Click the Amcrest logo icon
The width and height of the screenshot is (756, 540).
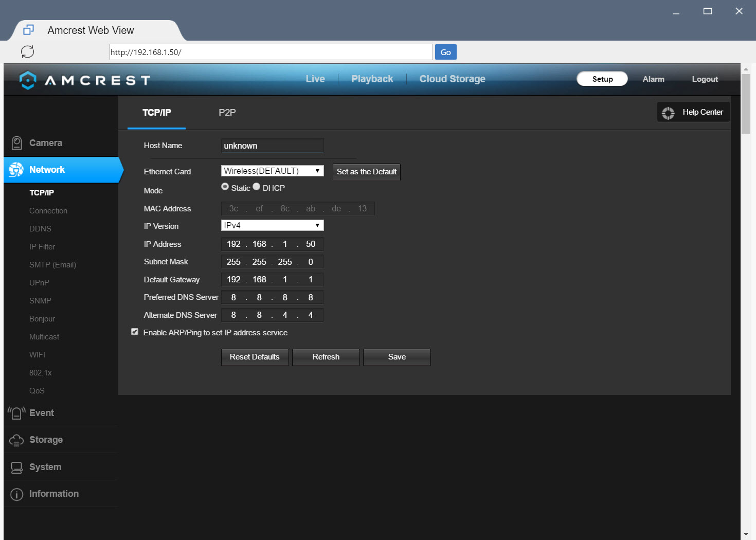tap(28, 80)
